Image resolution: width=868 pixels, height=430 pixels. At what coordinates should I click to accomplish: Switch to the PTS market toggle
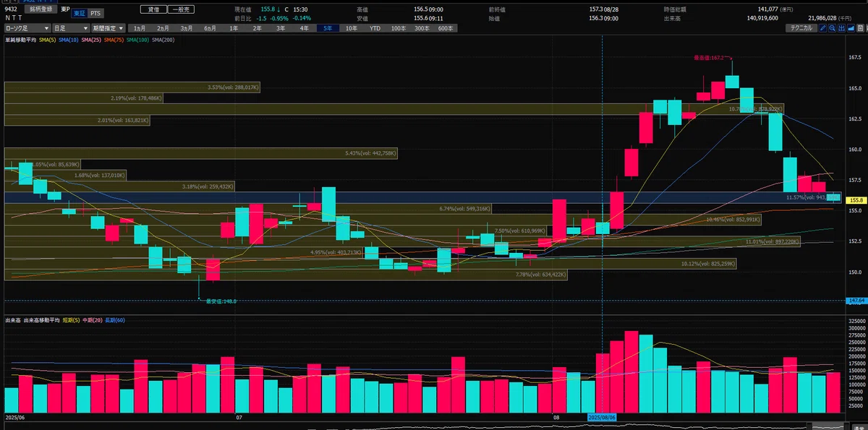click(x=95, y=14)
